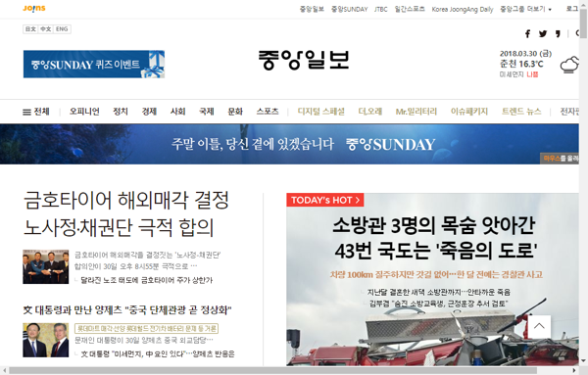588x375 pixels.
Task: Open the 이슈패키지 menu item
Action: point(469,112)
